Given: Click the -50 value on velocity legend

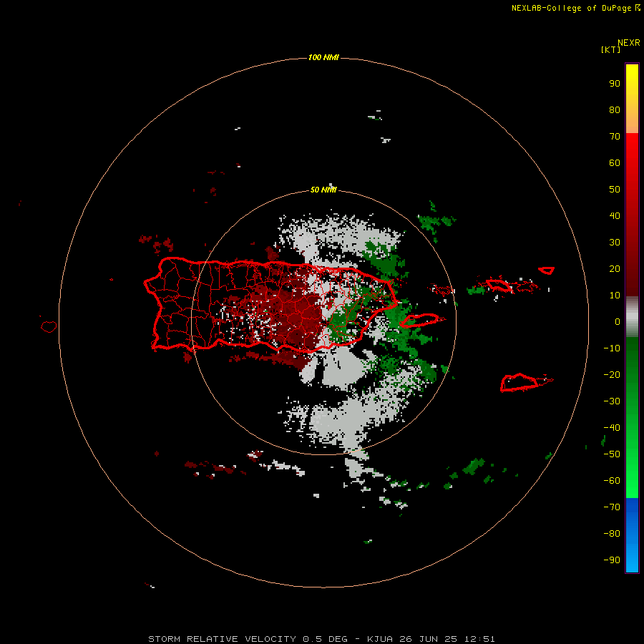Looking at the screenshot, I should click(612, 454).
